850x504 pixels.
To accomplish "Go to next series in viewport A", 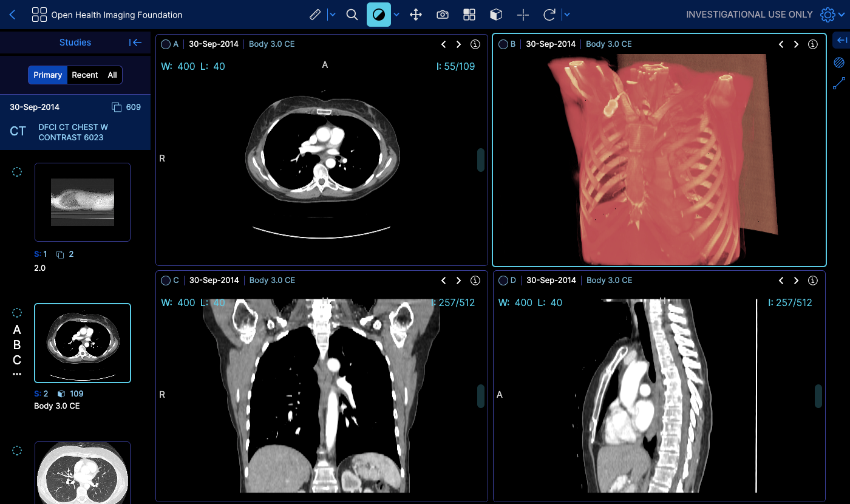I will (459, 44).
